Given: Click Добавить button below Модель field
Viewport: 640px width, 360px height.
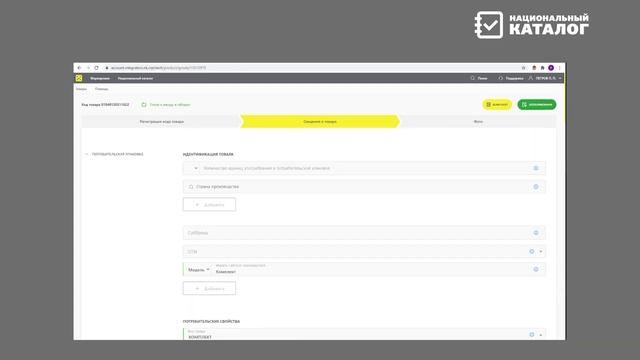Looking at the screenshot, I should pos(209,288).
